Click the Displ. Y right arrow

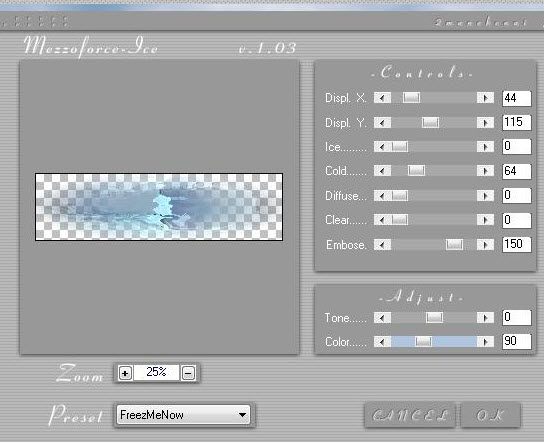[x=485, y=122]
